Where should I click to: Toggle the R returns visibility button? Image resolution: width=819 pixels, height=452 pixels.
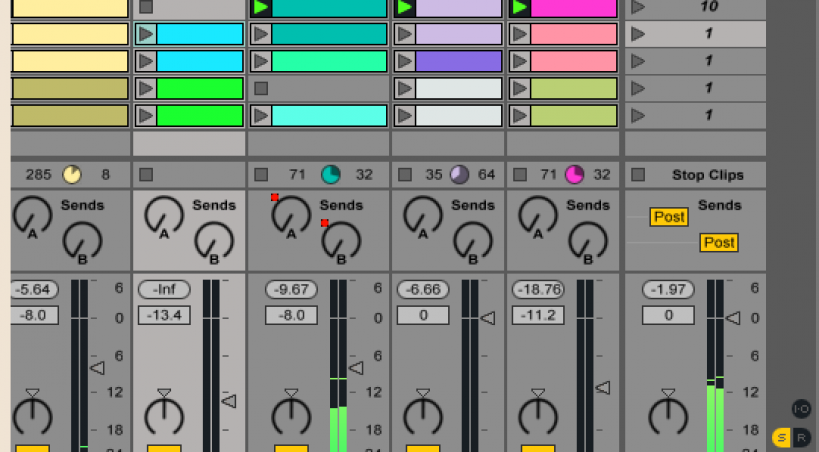point(801,436)
